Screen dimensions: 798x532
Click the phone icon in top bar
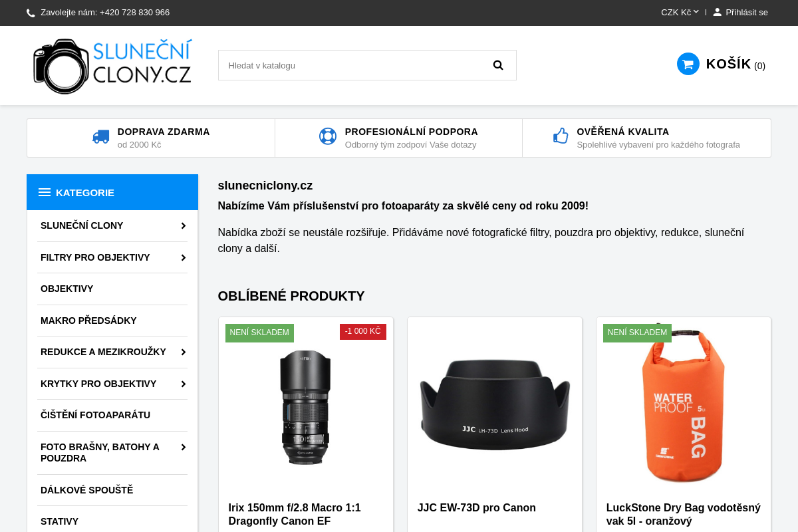[31, 13]
